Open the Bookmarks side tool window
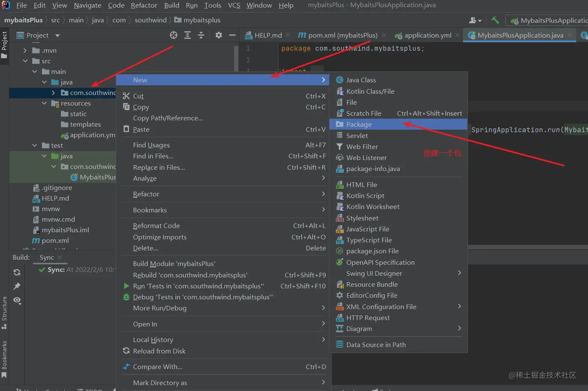Viewport: 588px width, 391px height. (x=4, y=359)
